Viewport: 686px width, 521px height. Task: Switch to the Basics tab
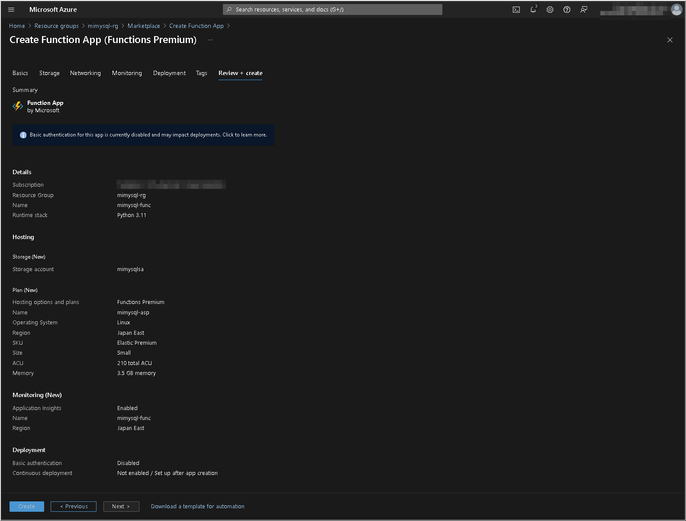20,73
